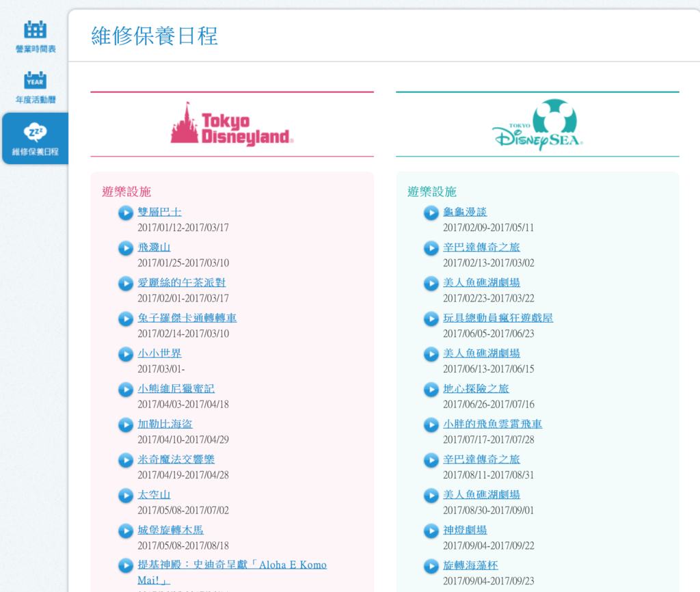Click the arrow icon beside 太空山

pos(126,495)
